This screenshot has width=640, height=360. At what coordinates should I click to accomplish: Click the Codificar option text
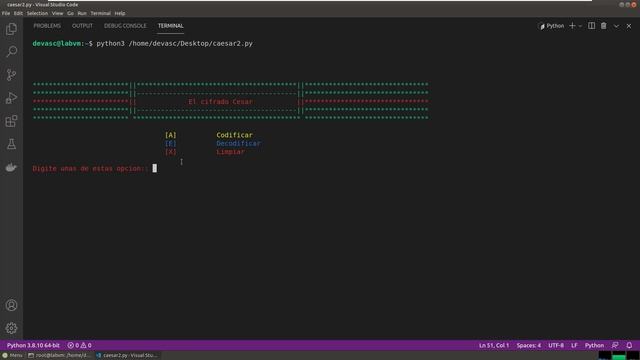pos(234,135)
